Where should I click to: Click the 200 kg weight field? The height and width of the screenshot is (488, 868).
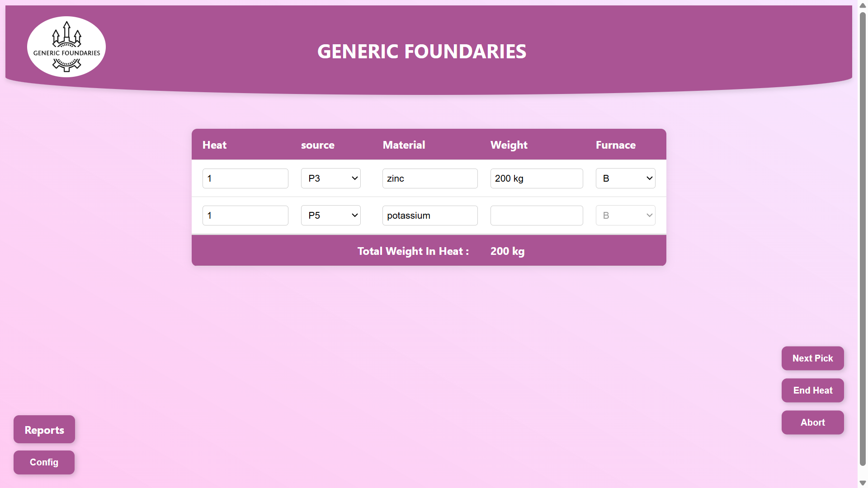coord(537,178)
